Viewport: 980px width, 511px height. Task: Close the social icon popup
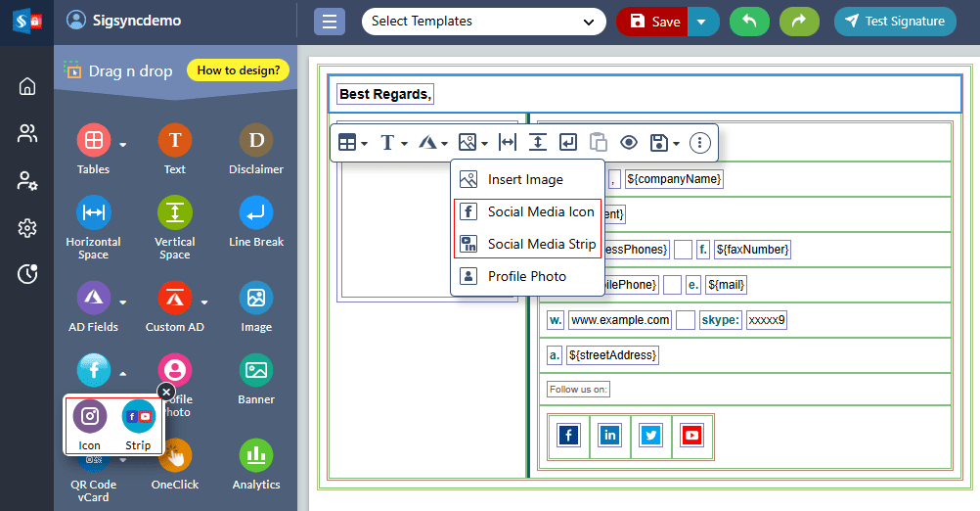165,392
